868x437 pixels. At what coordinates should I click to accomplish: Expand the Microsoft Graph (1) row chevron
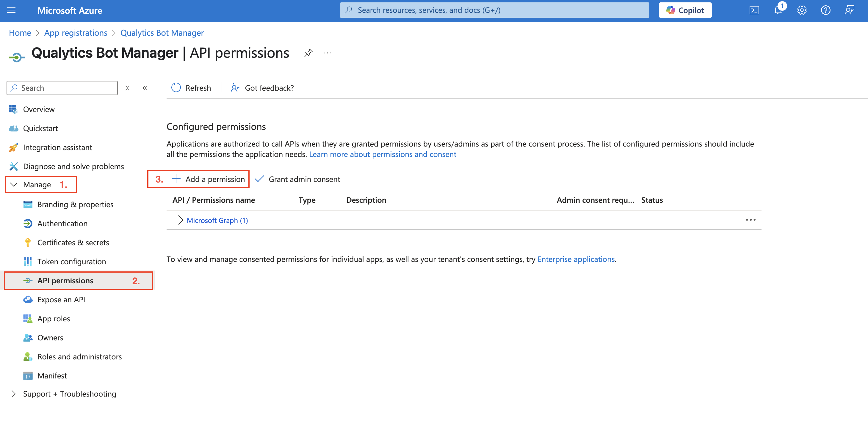tap(181, 220)
